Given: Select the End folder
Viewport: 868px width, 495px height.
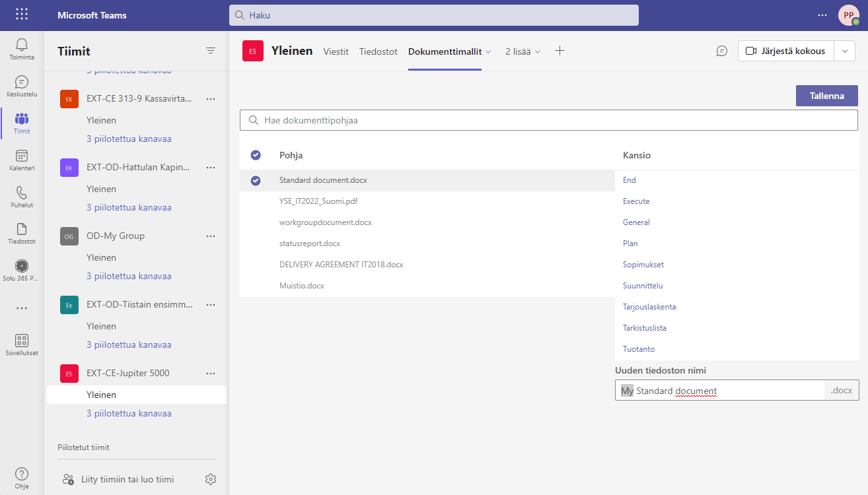Looking at the screenshot, I should [630, 180].
